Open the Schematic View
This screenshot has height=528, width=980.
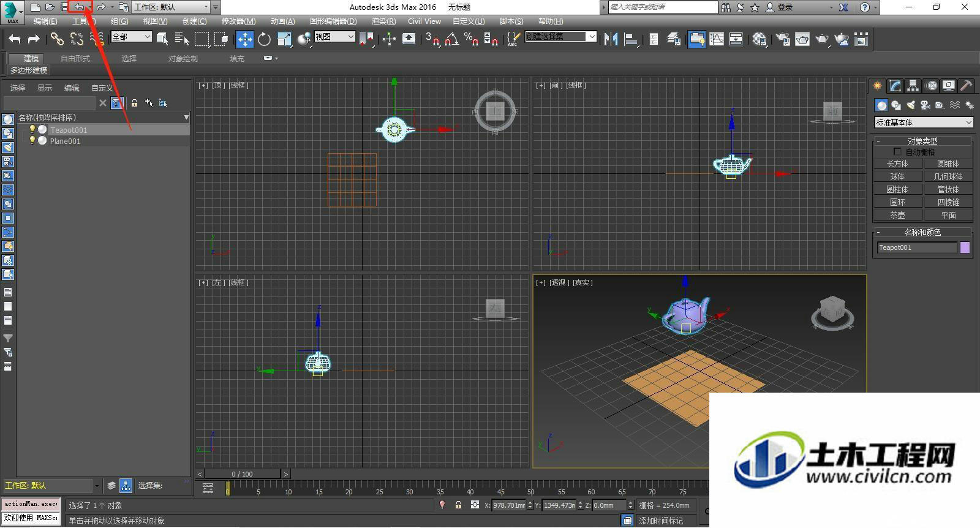click(x=736, y=39)
